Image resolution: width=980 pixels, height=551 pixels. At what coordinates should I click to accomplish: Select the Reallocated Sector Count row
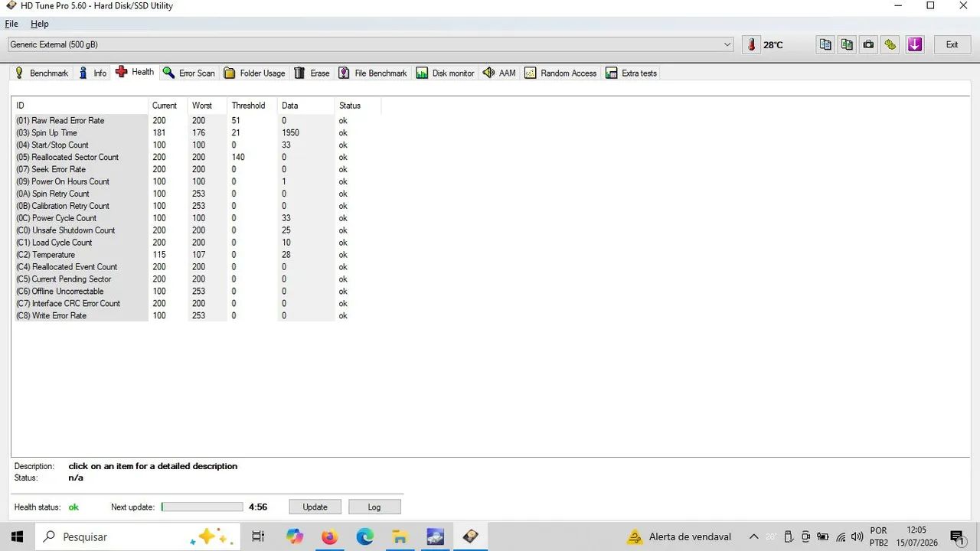[197, 157]
